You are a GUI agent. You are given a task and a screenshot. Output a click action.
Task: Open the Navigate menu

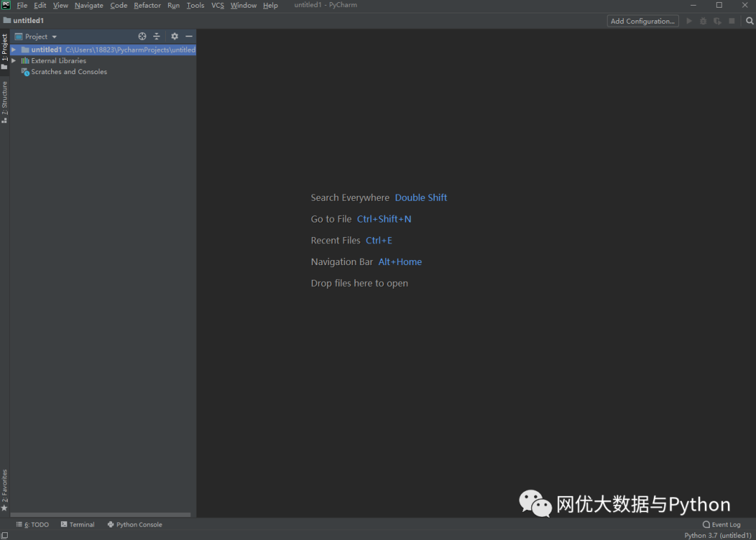(89, 6)
